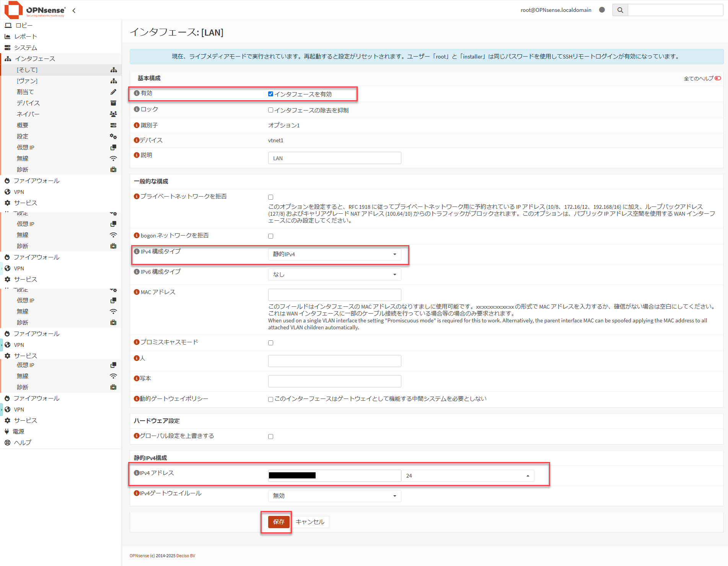
Task: Check the bogon ネットワークを拒否 checkbox
Action: (x=270, y=236)
